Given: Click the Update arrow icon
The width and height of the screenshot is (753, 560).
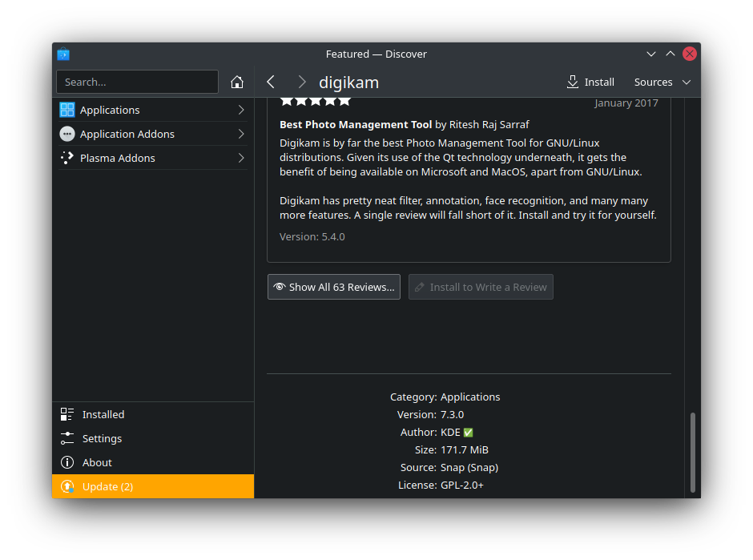Looking at the screenshot, I should coord(67,486).
